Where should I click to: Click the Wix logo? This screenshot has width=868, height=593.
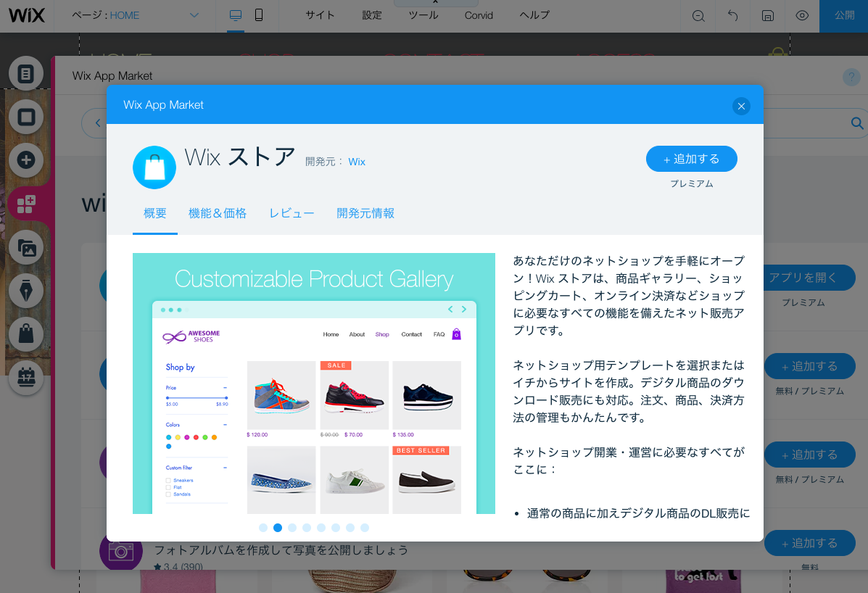27,15
